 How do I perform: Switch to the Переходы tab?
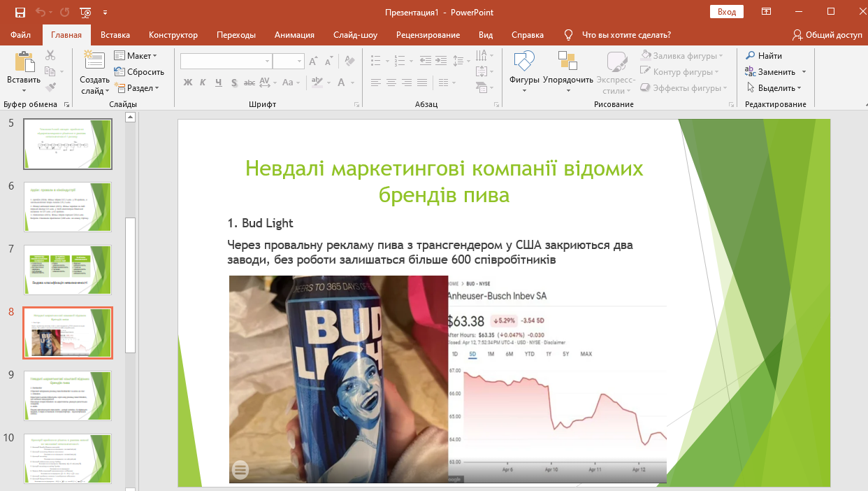pos(236,35)
